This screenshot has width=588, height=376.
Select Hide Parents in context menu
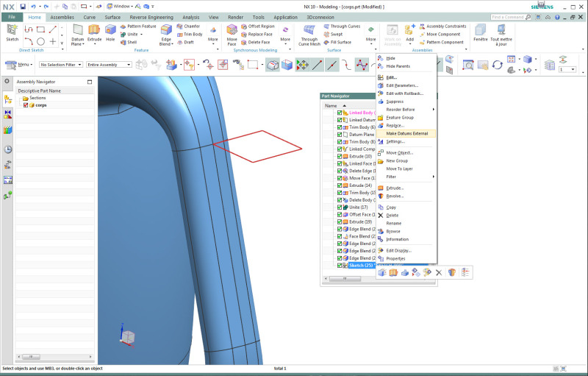pos(406,66)
